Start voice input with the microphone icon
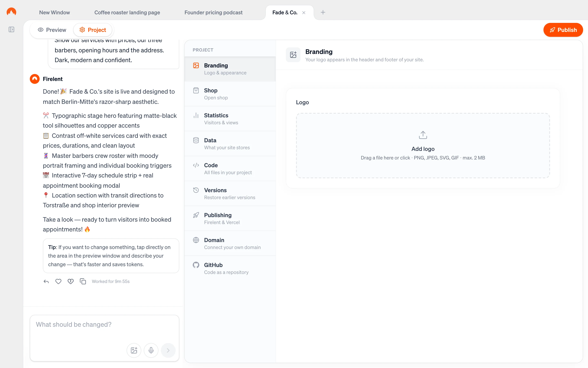588x368 pixels. tap(151, 350)
